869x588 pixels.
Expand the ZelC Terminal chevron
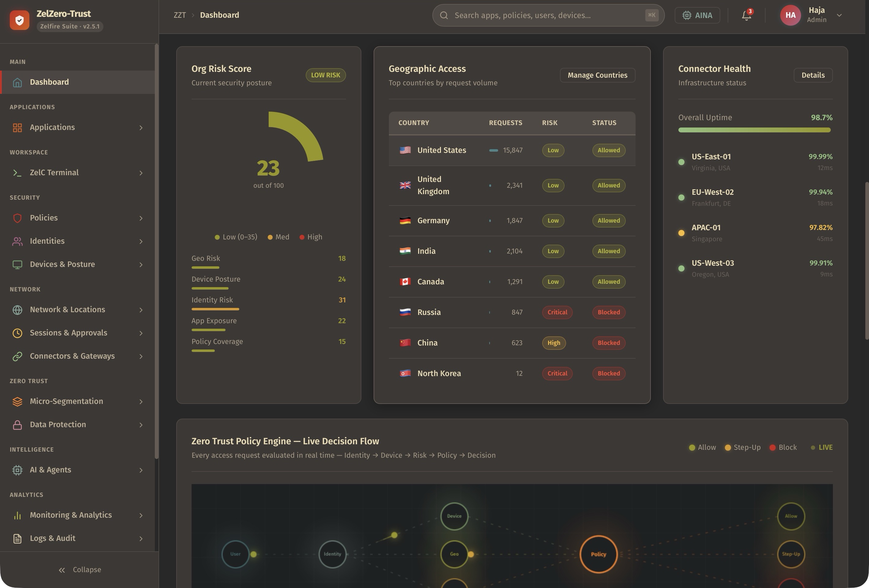[141, 173]
